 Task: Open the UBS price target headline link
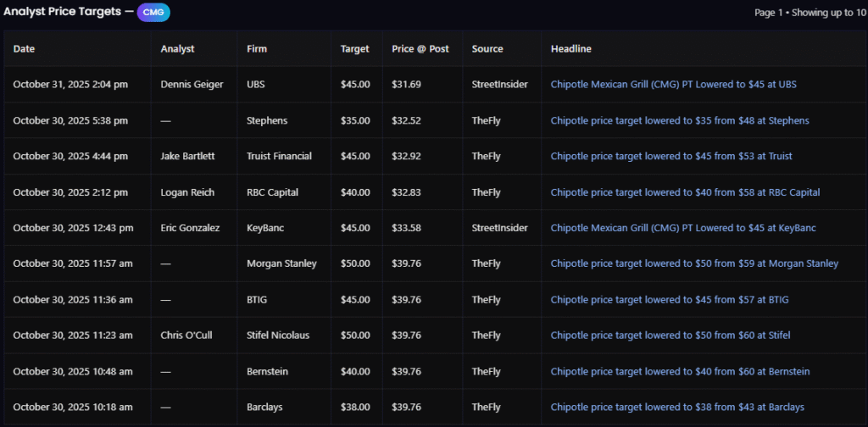click(673, 85)
